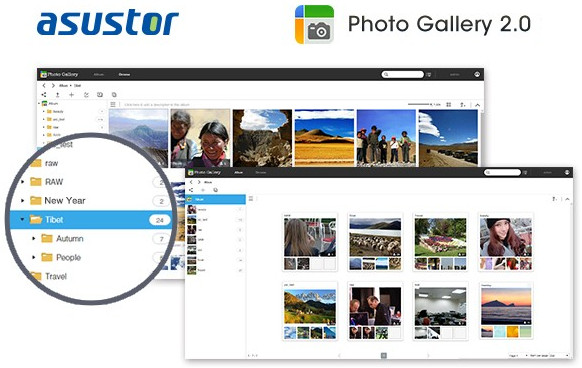Click the copy icon in the front Album window

tap(215, 190)
